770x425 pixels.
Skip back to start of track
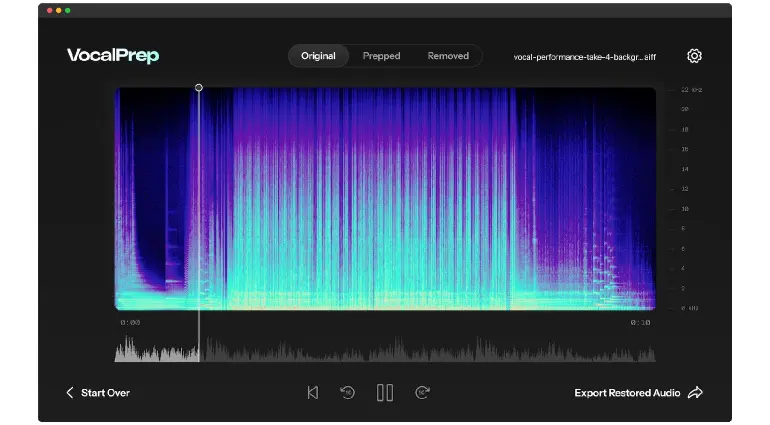point(313,393)
